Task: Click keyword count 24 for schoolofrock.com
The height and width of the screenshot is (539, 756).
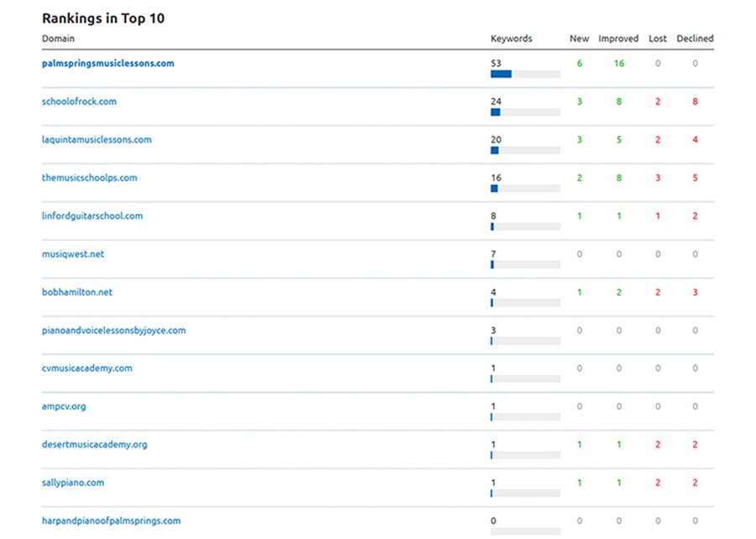Action: (496, 101)
